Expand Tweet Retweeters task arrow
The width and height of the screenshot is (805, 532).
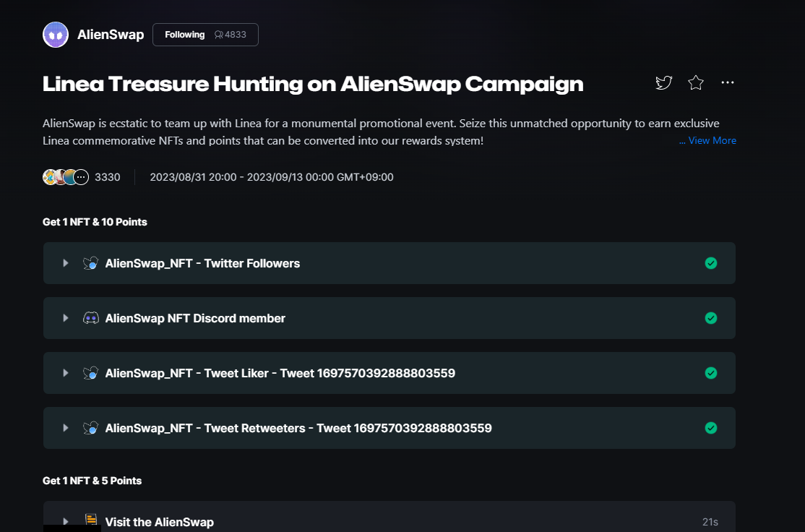point(66,428)
